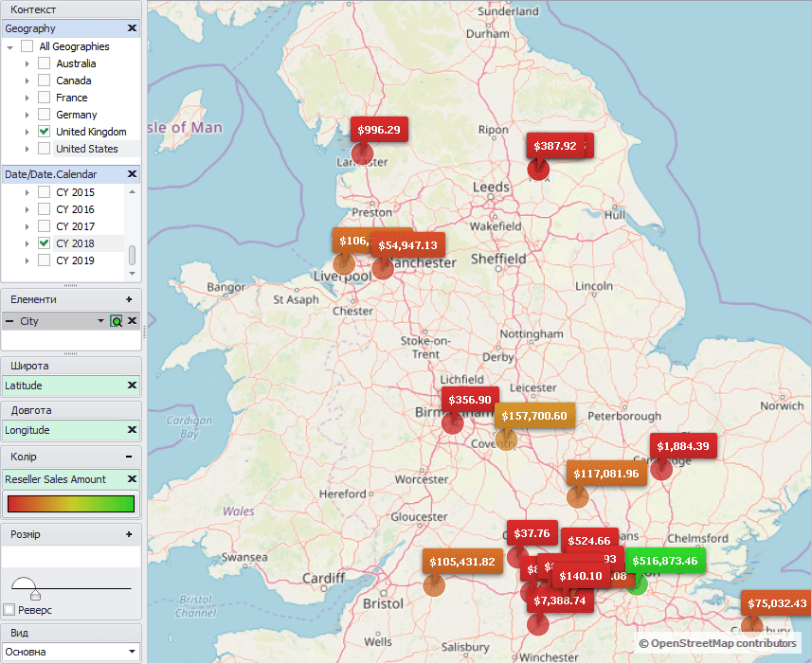The width and height of the screenshot is (812, 664).
Task: Expand the CY 2019 tree node
Action: pos(27,260)
